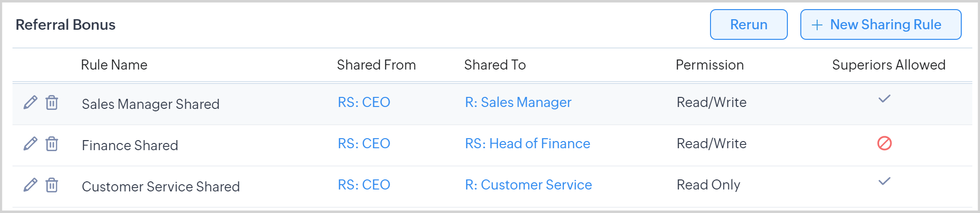Edit the Customer Service Shared rule
The width and height of the screenshot is (980, 213).
(30, 185)
